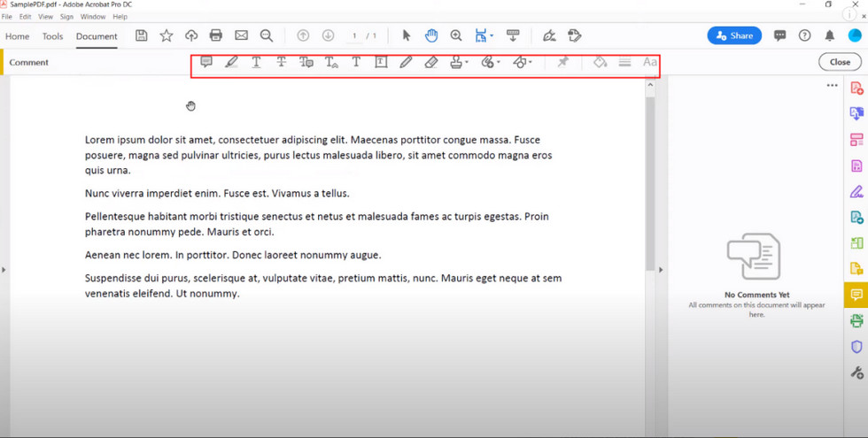Open the Window menu
The image size is (868, 438).
tap(92, 17)
